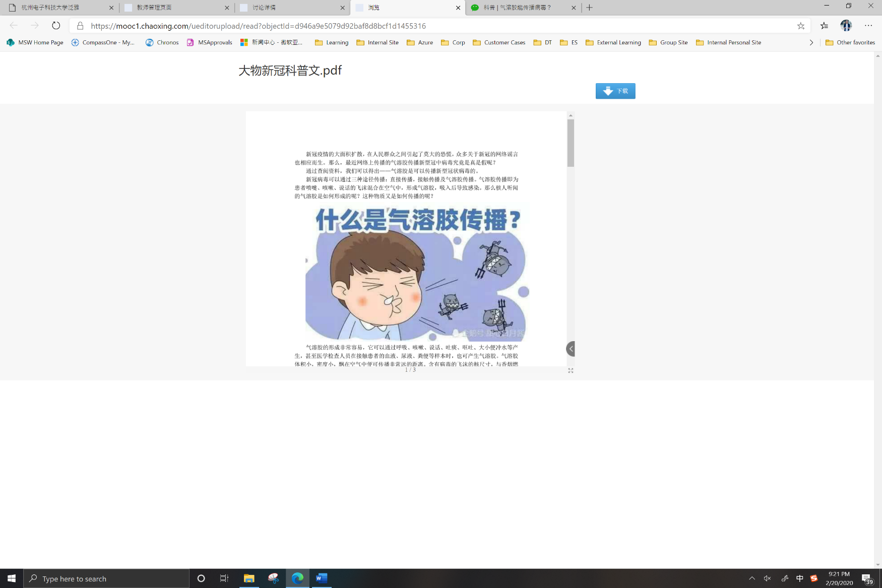The image size is (882, 588).
Task: Add this page to favorites (star icon)
Action: (x=801, y=26)
